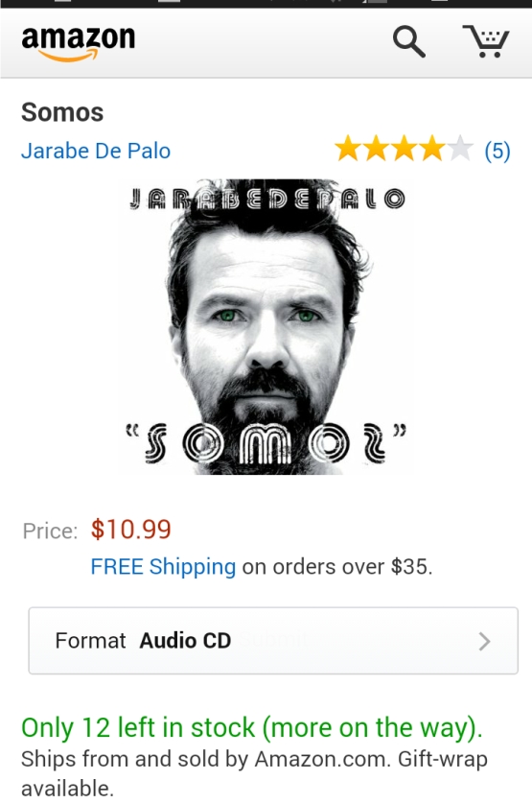Click the $10.99 price text
This screenshot has width=532, height=803.
tap(131, 530)
